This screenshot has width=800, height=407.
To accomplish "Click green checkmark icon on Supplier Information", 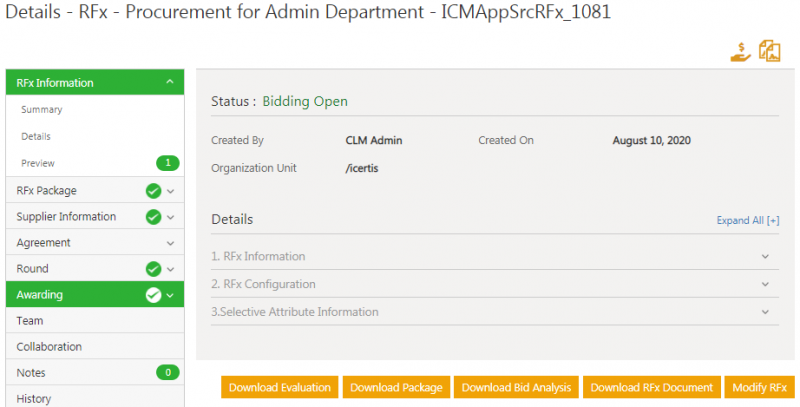I will (153, 217).
